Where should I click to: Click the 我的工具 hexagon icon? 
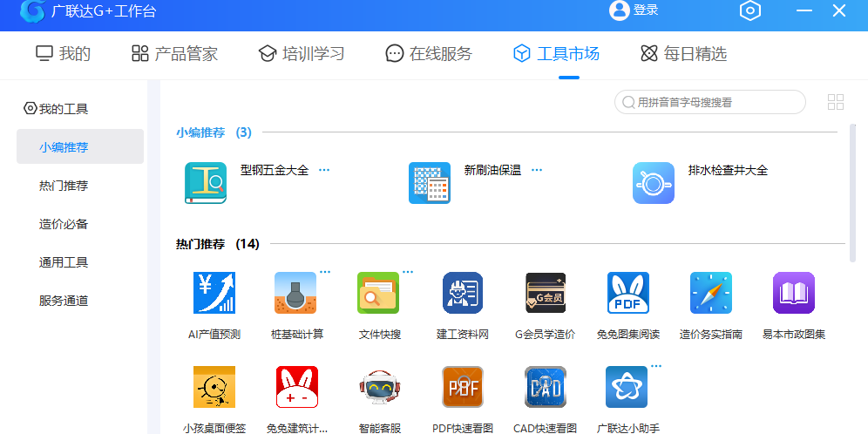[31, 108]
